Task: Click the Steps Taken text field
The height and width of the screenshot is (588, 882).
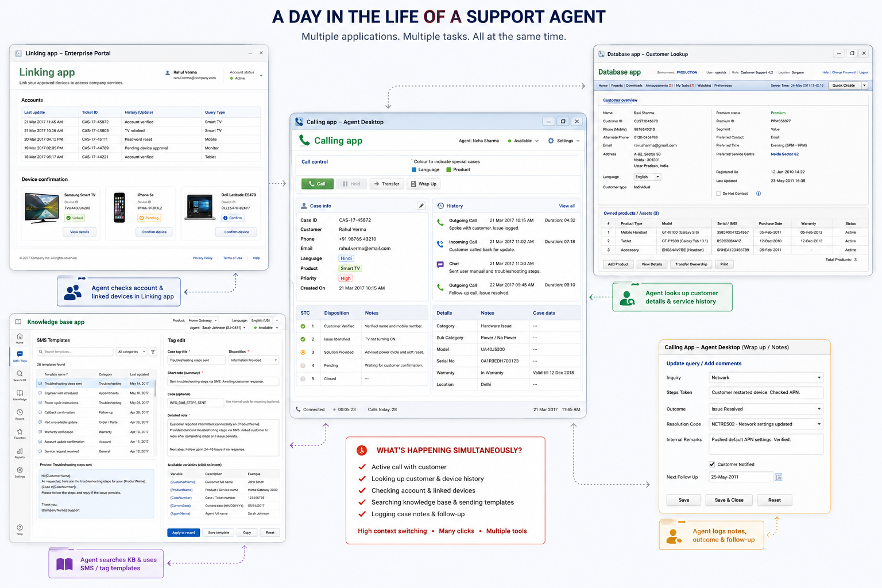Action: [x=766, y=393]
